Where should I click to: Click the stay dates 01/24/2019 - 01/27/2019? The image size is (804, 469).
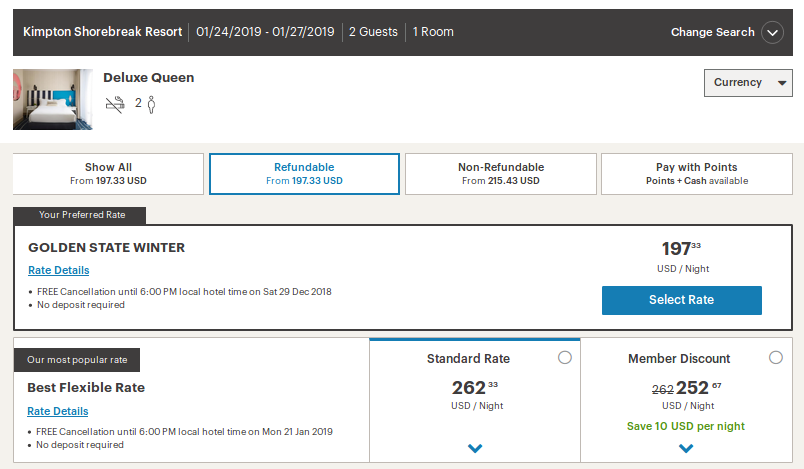[x=265, y=32]
